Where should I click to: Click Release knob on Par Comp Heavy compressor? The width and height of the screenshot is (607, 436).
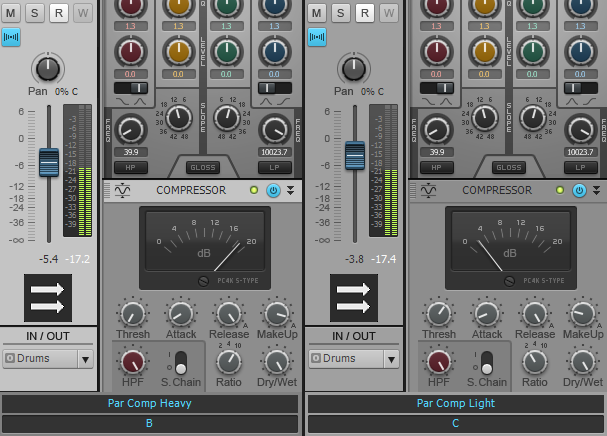pos(229,314)
